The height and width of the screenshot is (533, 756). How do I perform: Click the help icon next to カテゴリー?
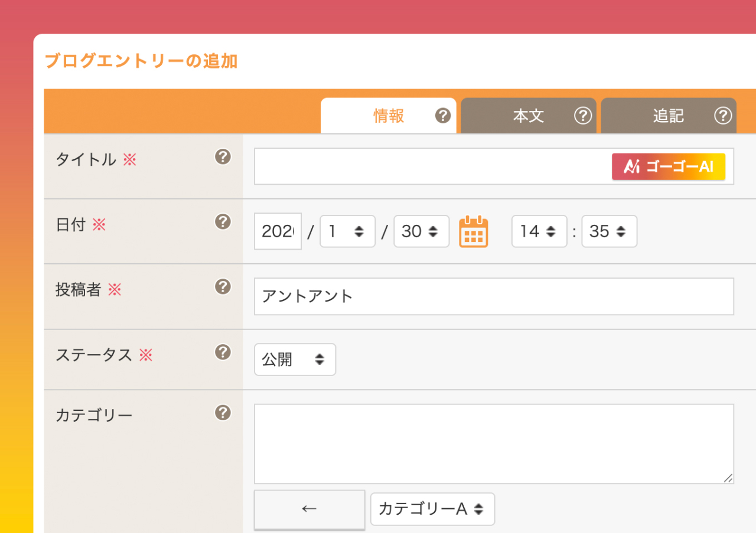tap(223, 413)
